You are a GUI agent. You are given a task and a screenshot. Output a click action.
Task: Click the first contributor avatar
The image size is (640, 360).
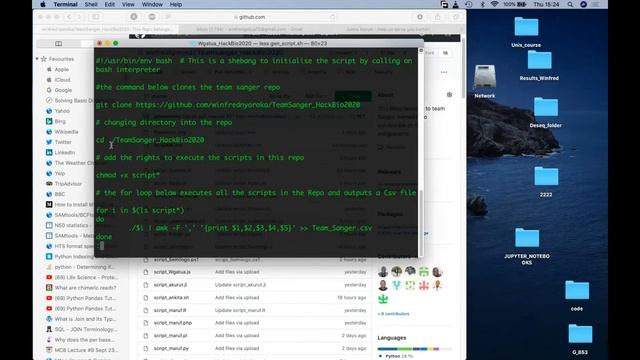click(x=383, y=271)
